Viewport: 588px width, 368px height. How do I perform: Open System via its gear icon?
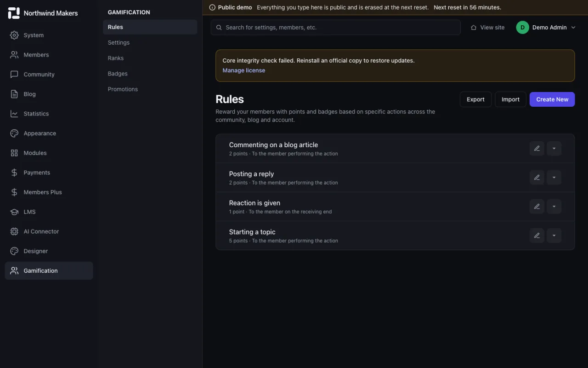click(14, 35)
